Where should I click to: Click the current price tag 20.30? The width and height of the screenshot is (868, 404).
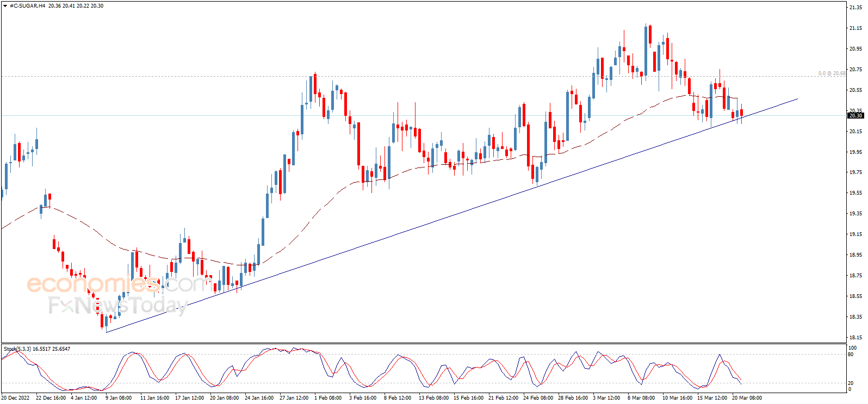pyautogui.click(x=855, y=115)
